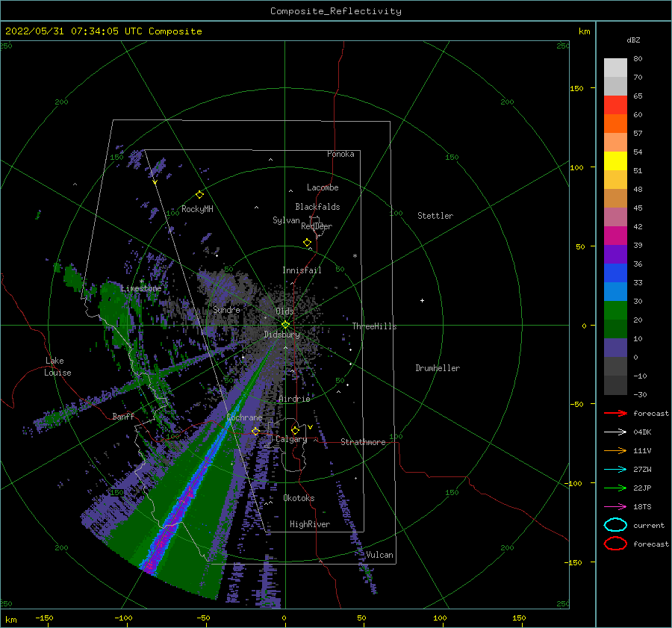The width and height of the screenshot is (672, 628).
Task: Click the Stettler town label
Action: pyautogui.click(x=435, y=216)
